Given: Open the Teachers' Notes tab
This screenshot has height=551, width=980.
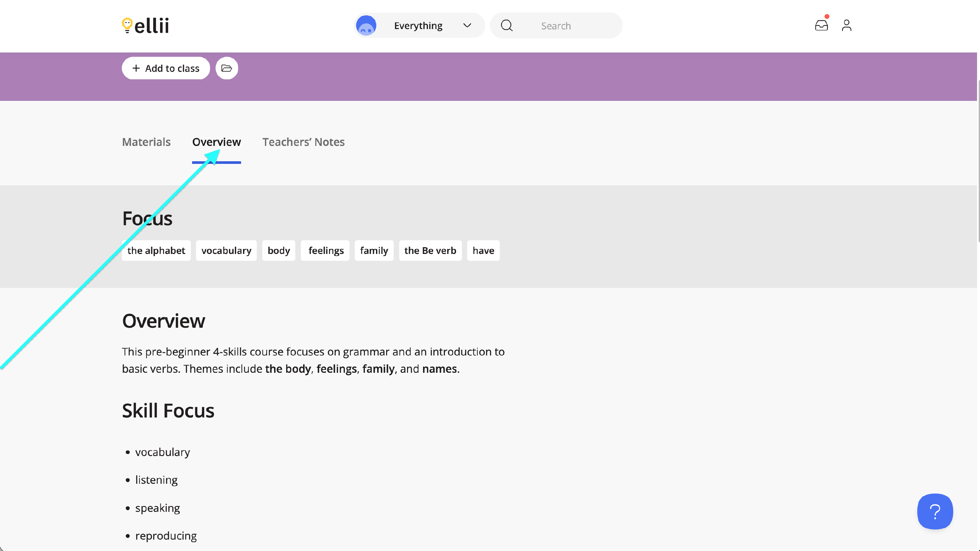Looking at the screenshot, I should [x=303, y=142].
